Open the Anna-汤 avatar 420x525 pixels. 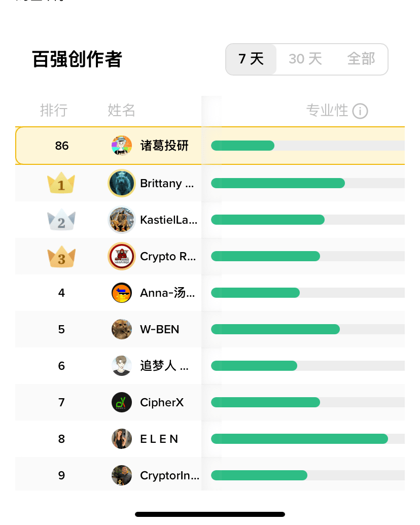point(122,293)
